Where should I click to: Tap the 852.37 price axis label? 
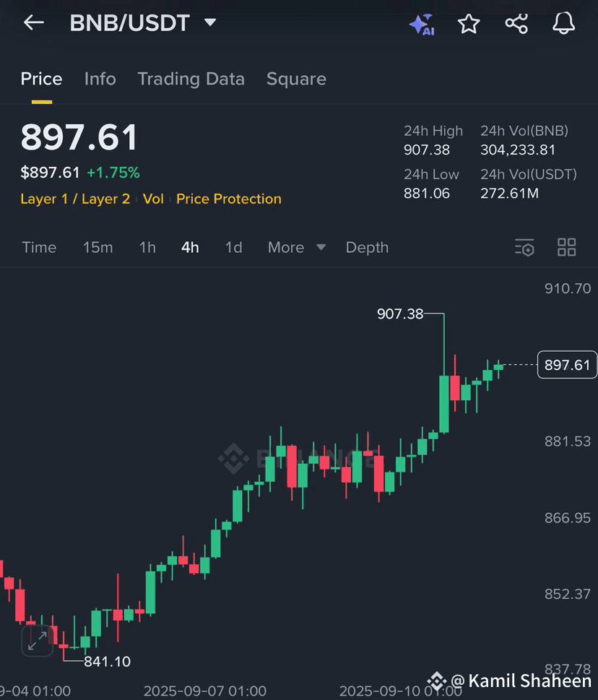(568, 595)
